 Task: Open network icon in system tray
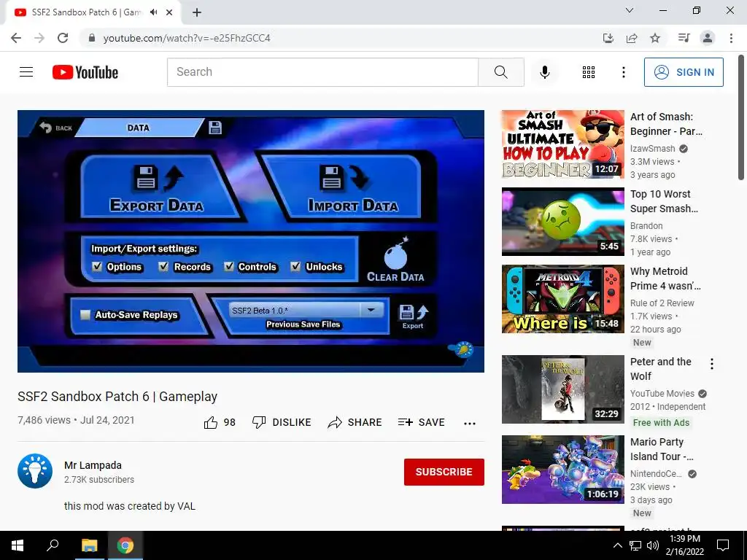(635, 545)
